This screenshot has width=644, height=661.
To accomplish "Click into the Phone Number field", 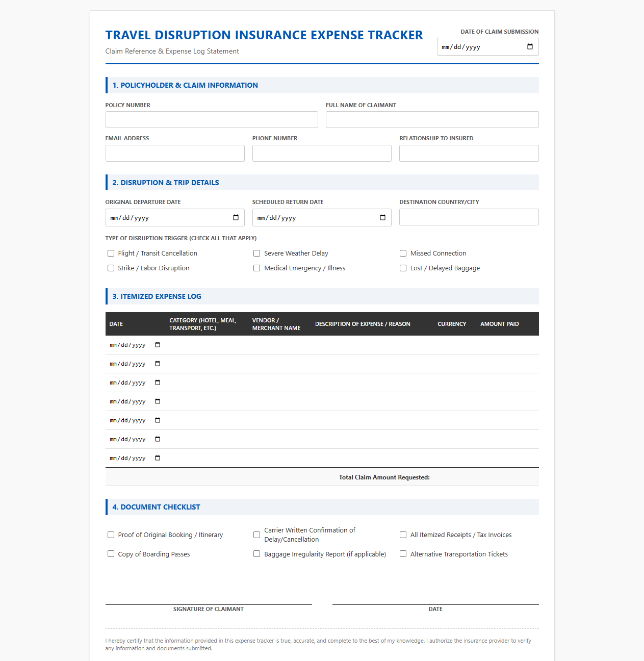I will point(322,154).
